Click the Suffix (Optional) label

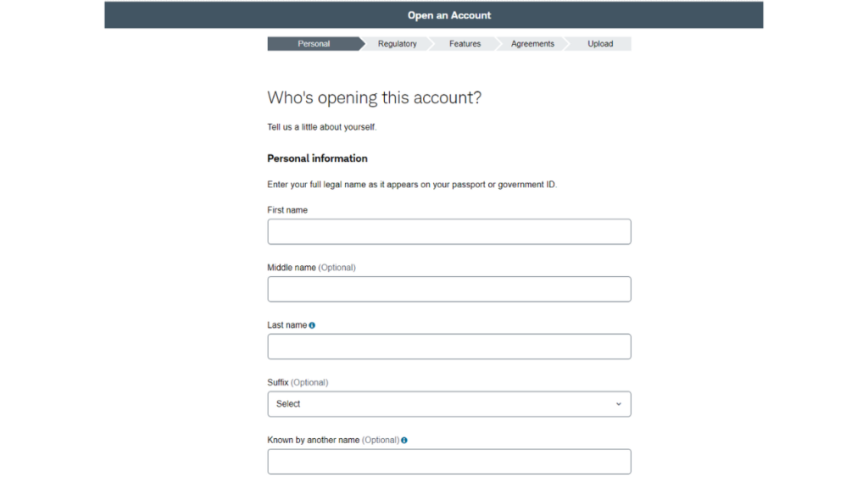click(x=298, y=383)
